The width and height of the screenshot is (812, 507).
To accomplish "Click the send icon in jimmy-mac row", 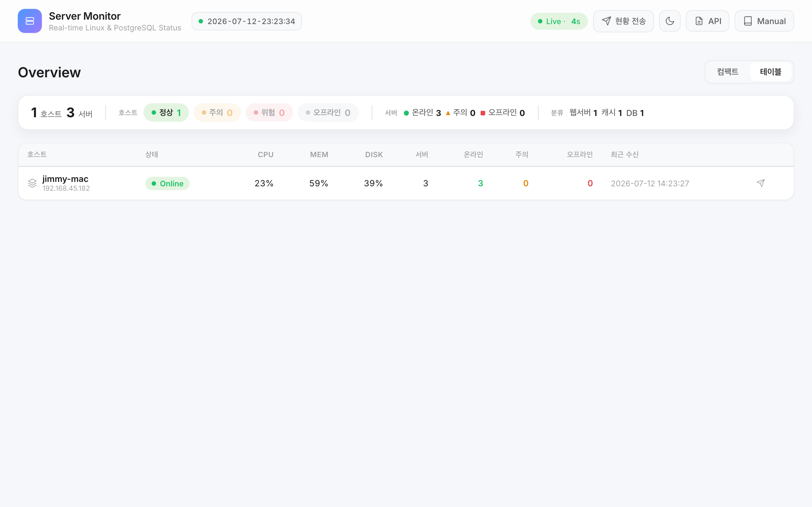I will coord(761,183).
